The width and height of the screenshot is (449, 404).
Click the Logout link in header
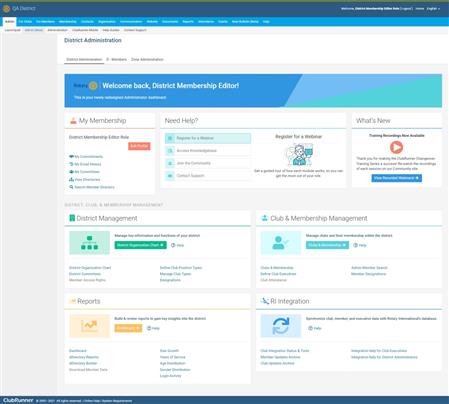406,9
